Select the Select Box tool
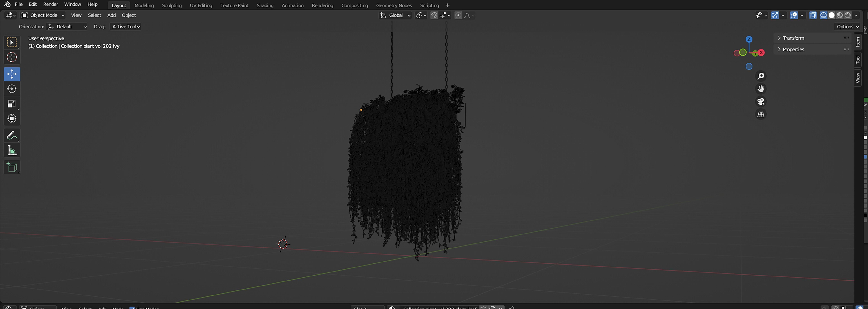Image resolution: width=868 pixels, height=309 pixels. point(12,42)
